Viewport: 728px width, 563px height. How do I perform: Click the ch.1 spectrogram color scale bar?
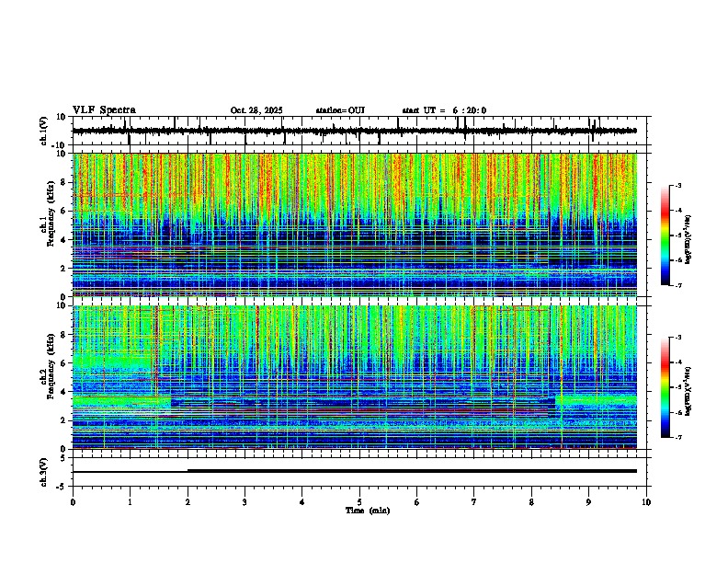665,236
